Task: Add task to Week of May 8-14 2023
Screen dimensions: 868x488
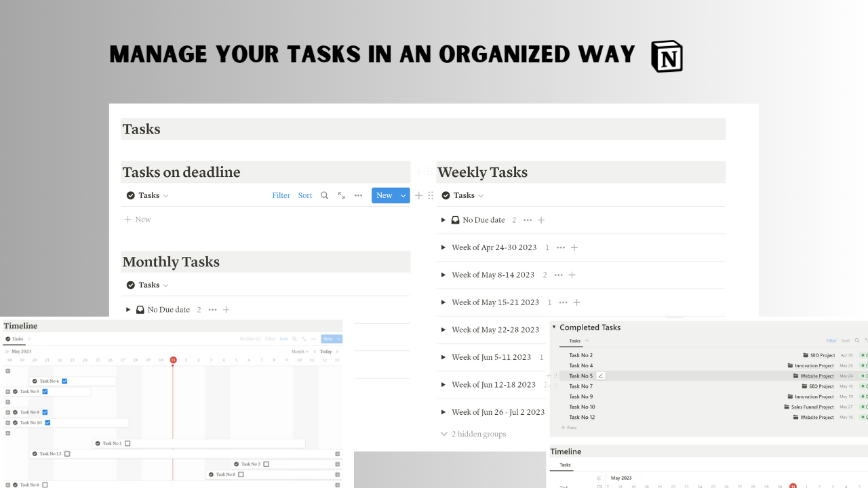Action: [572, 275]
